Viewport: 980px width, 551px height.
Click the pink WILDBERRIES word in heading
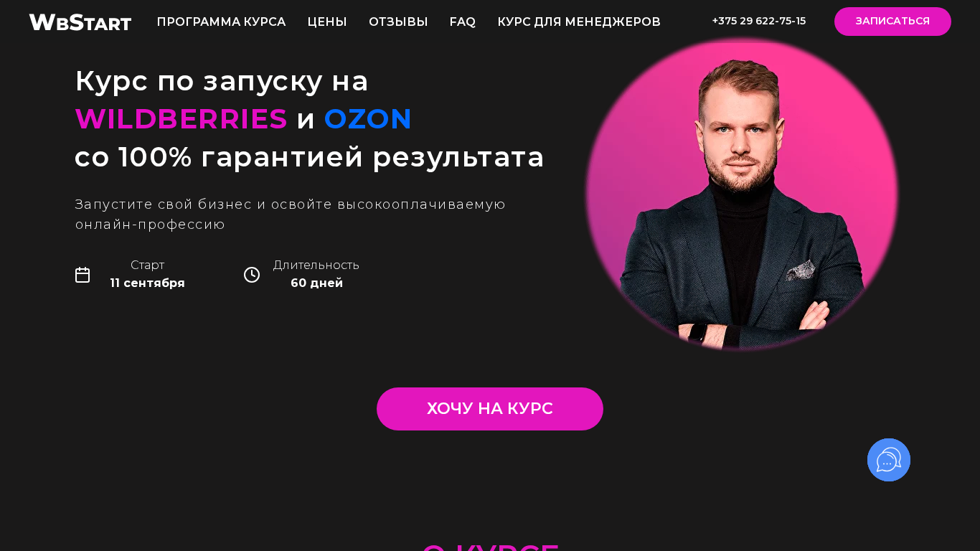point(181,119)
